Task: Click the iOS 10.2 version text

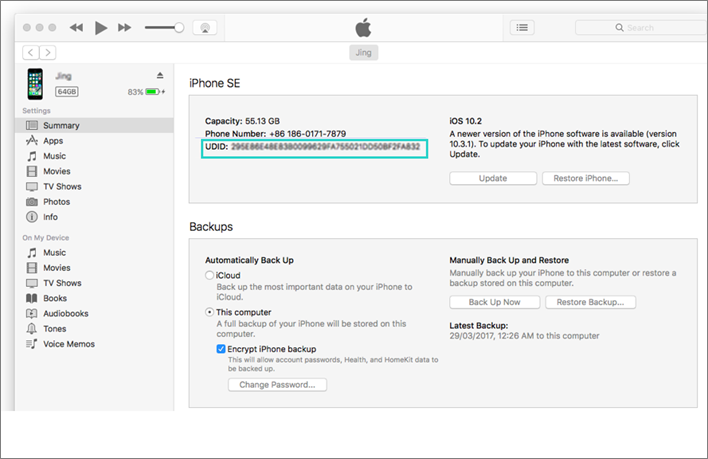Action: tap(466, 121)
